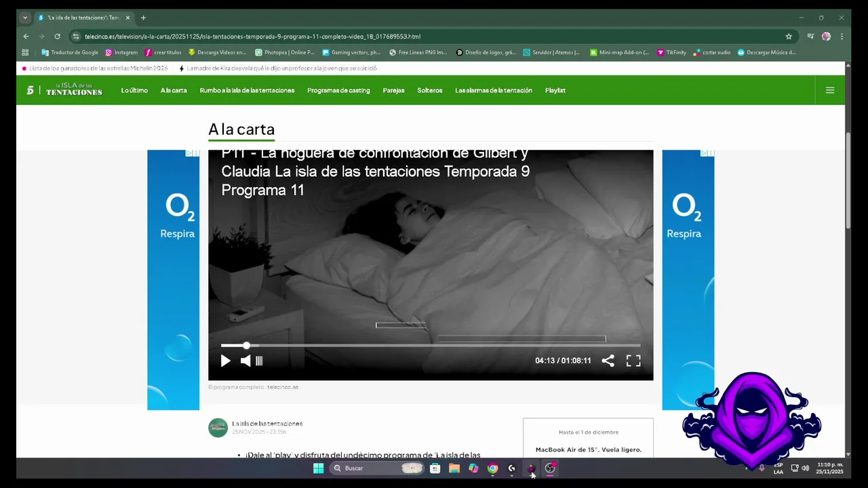Open the Mini-map Add-on bookmark
The image size is (868, 488).
tap(619, 52)
